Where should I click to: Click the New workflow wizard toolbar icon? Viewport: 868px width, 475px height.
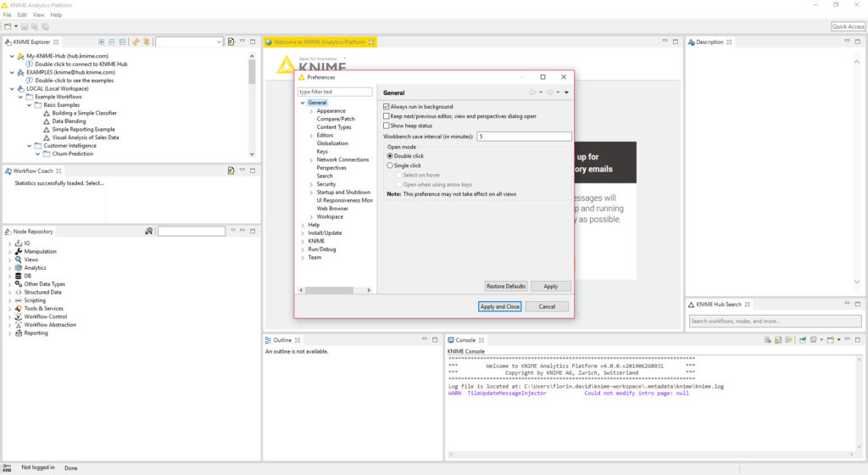point(8,26)
